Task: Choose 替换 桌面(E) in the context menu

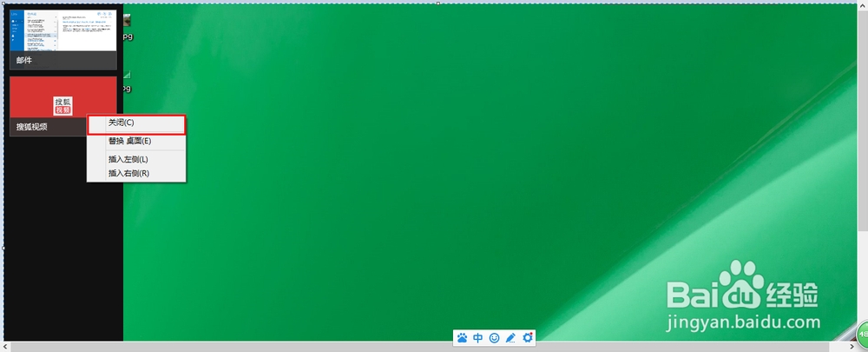Action: tap(136, 141)
